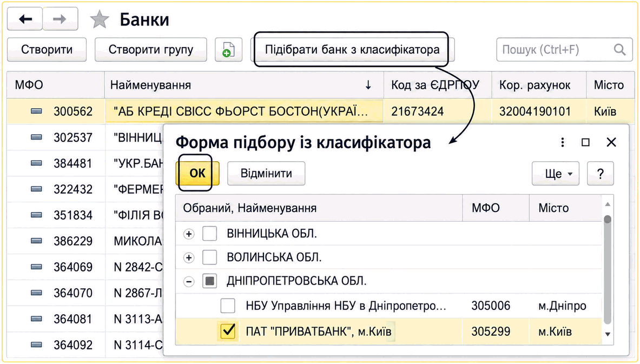The image size is (640, 364).
Task: Go forward with the right arrow button
Action: click(x=60, y=19)
